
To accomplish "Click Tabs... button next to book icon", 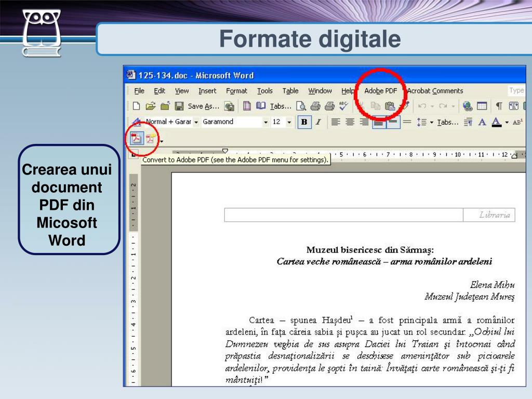I will [x=281, y=106].
